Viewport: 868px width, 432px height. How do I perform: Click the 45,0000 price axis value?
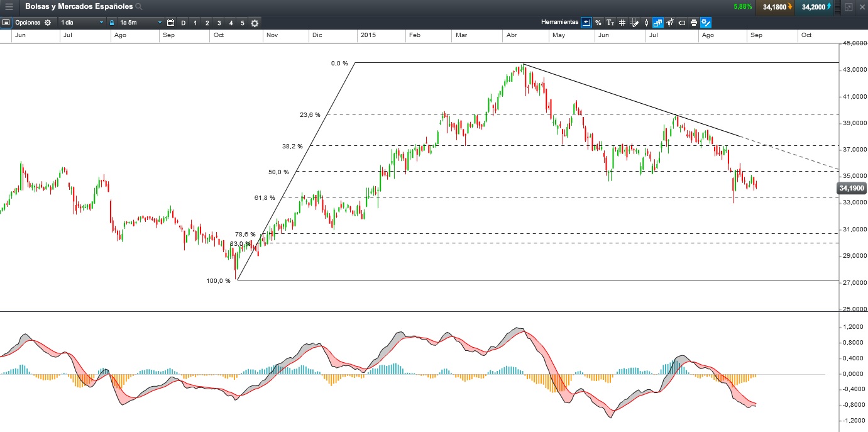coord(854,43)
